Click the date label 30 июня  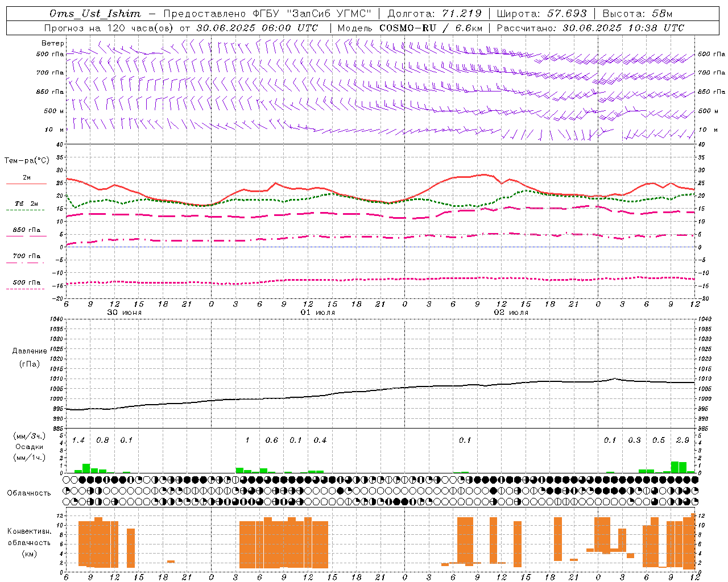[x=125, y=313]
